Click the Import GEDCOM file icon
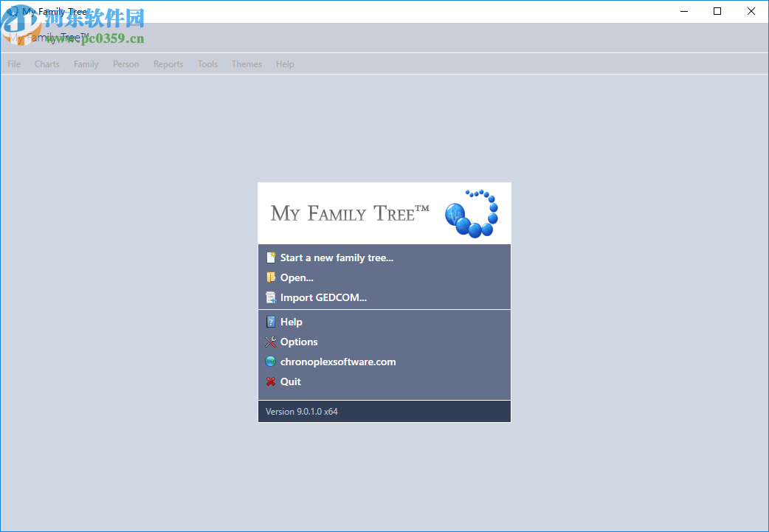769x532 pixels. (x=271, y=297)
